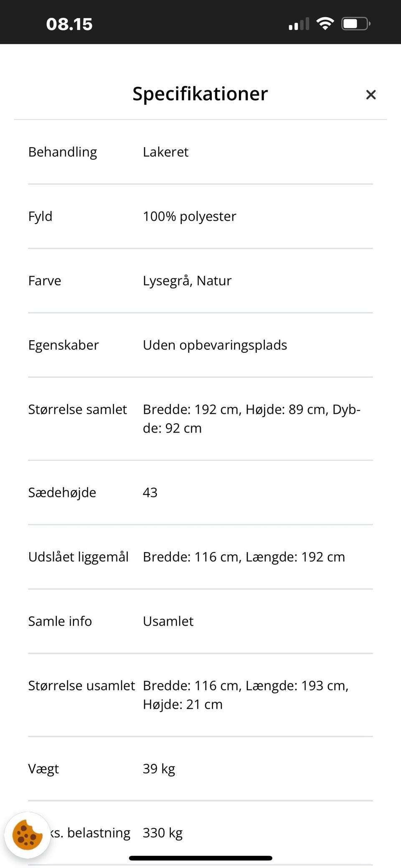This screenshot has width=401, height=868.
Task: Tap the Sædehøjde label
Action: [x=62, y=493]
